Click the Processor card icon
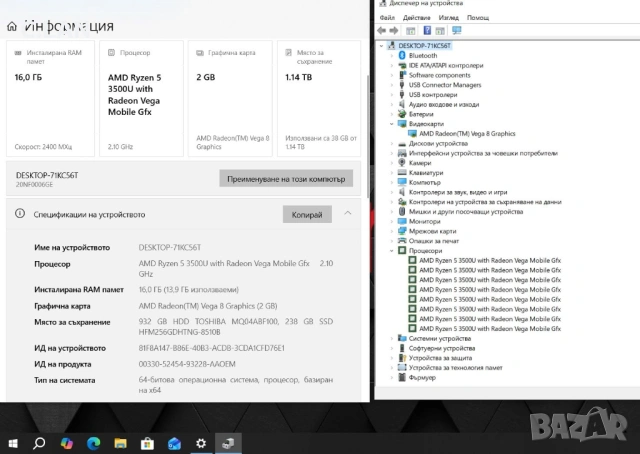Screen dimensions: 640x454 click(x=111, y=53)
